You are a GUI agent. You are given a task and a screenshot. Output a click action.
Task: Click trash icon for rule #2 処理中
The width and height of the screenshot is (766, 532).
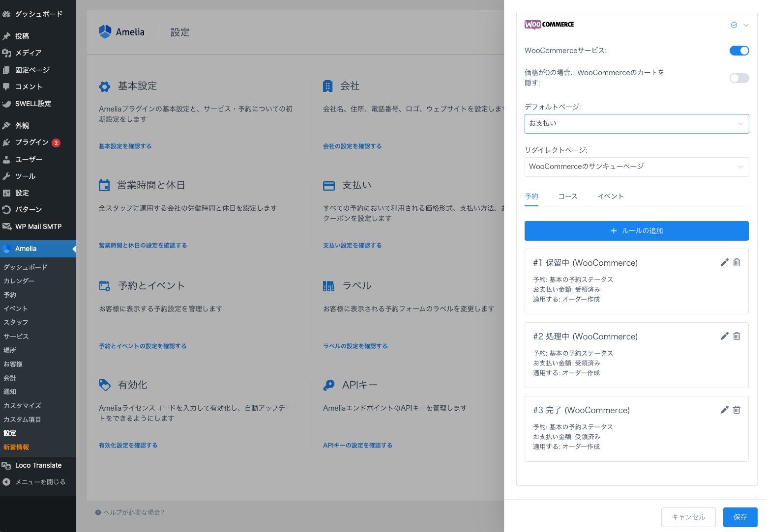click(737, 336)
